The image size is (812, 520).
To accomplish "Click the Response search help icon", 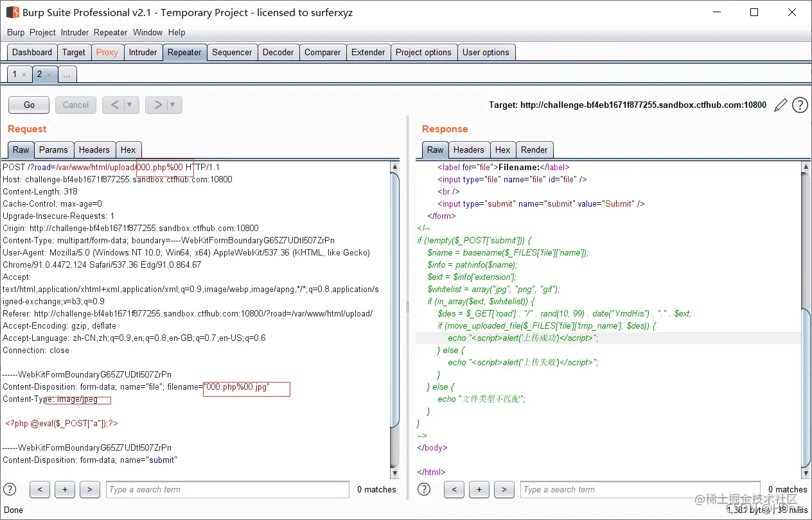I will (x=424, y=489).
